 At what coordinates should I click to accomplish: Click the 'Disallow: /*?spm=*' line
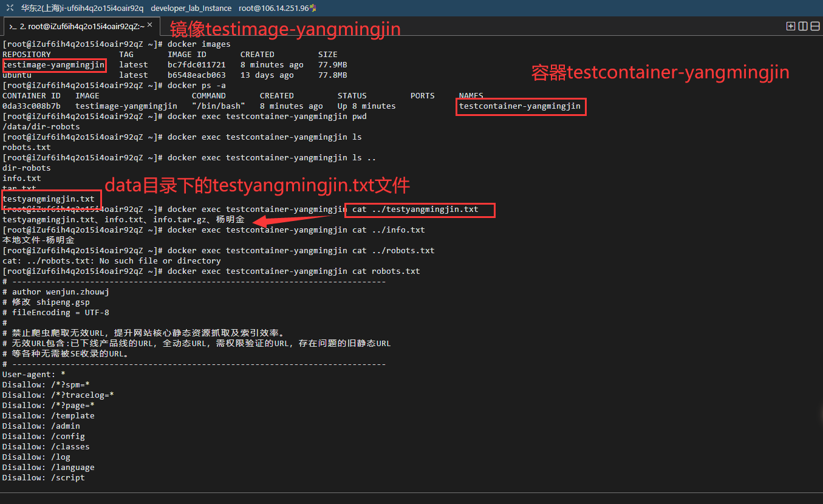point(46,385)
